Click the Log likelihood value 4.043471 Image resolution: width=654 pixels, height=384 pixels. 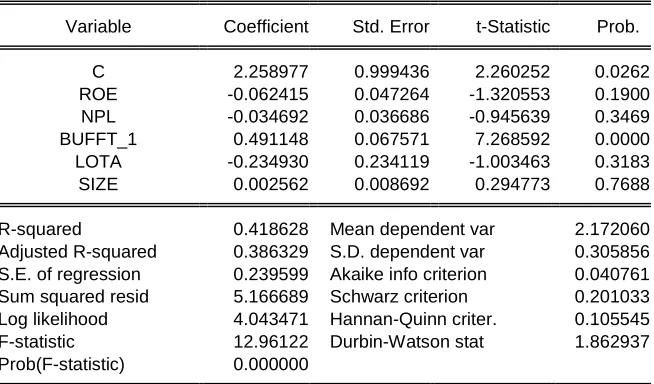pos(271,319)
